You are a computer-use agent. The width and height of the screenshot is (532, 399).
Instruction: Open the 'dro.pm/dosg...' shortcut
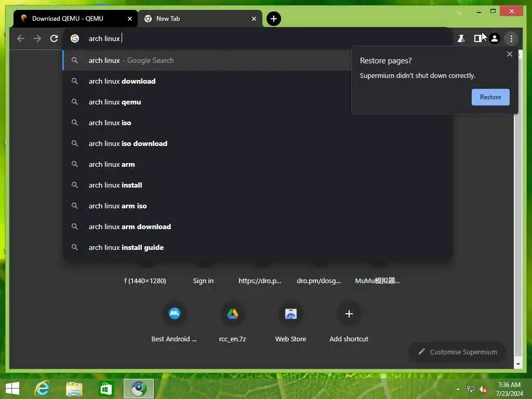coord(318,281)
